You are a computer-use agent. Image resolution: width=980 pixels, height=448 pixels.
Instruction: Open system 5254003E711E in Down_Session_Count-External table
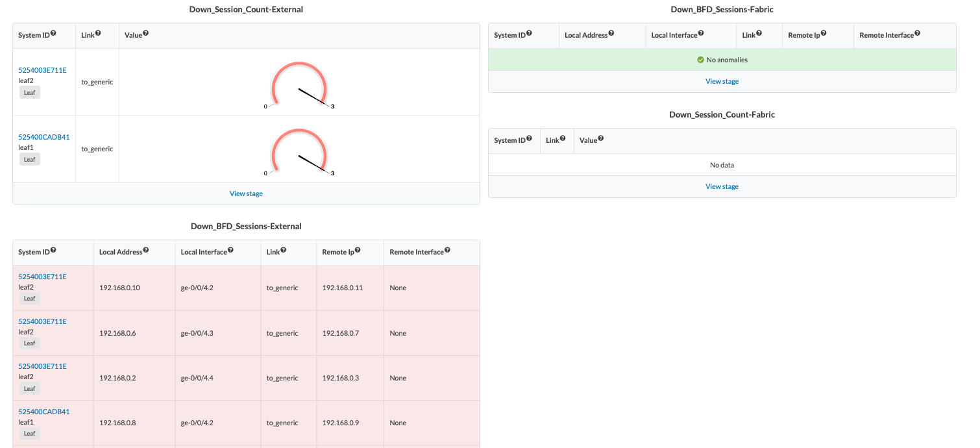pyautogui.click(x=42, y=70)
